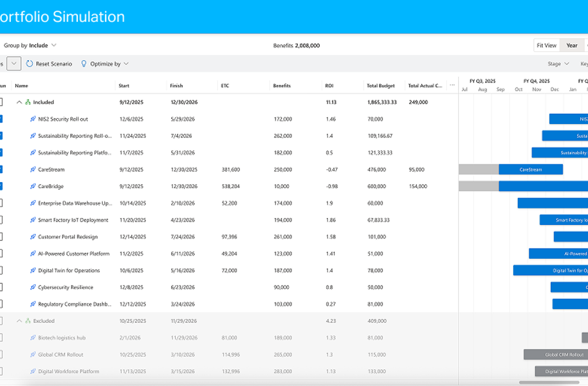Click the CareStream project link icon
This screenshot has width=588, height=386.
pos(33,169)
